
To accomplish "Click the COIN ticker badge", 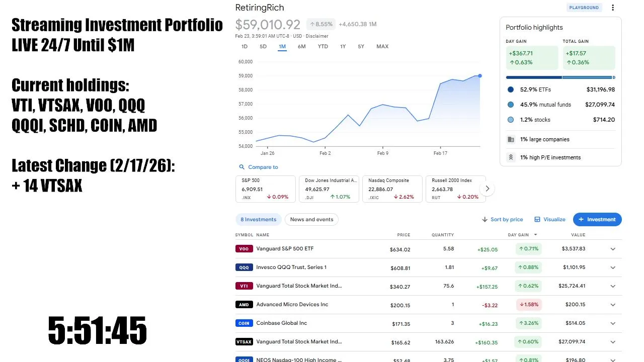I will (x=244, y=323).
